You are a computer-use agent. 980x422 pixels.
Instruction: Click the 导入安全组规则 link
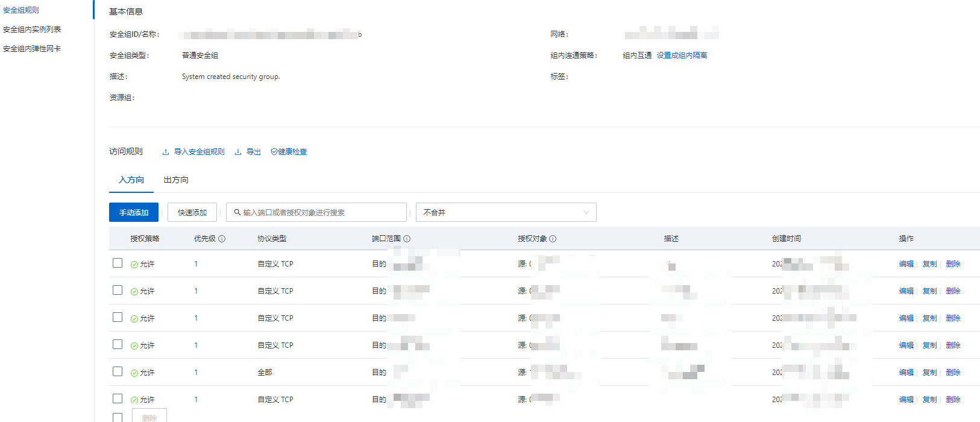(199, 152)
